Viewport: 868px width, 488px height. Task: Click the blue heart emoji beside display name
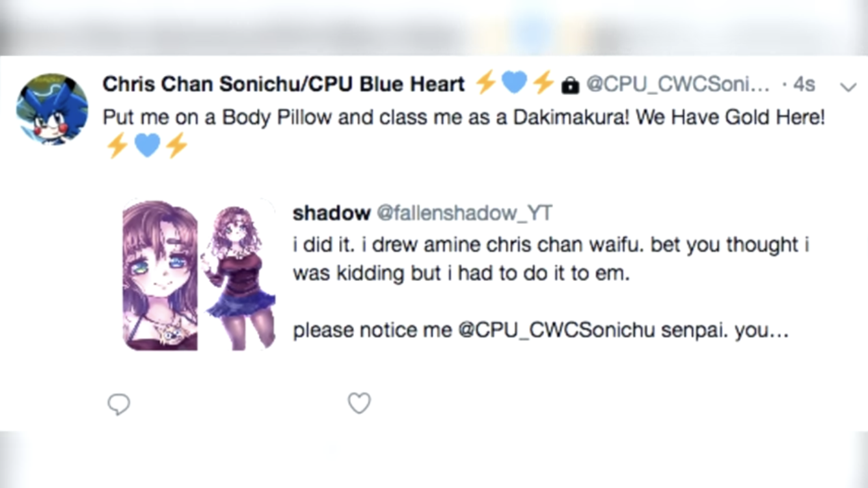[514, 83]
